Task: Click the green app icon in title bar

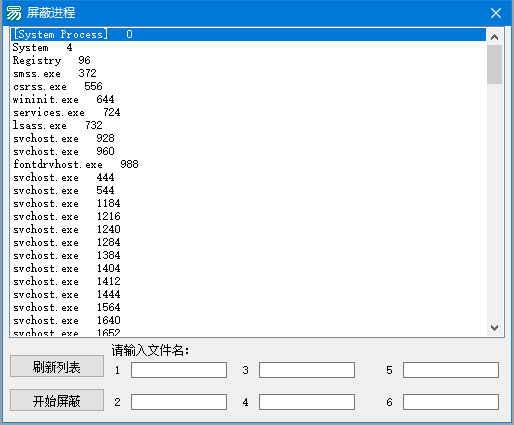Action: [x=14, y=13]
